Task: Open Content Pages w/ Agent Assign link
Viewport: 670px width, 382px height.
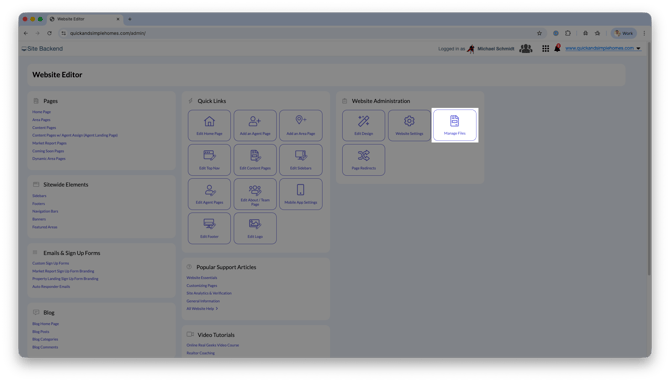Action: tap(75, 135)
